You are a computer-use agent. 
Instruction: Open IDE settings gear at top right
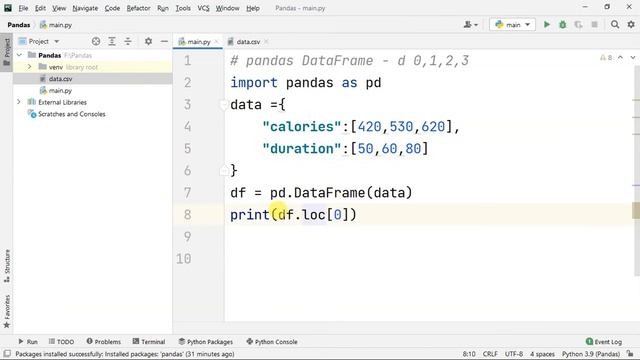point(631,25)
